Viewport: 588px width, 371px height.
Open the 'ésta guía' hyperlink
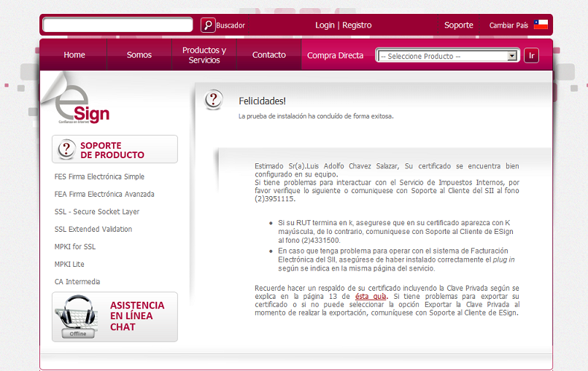[371, 297]
